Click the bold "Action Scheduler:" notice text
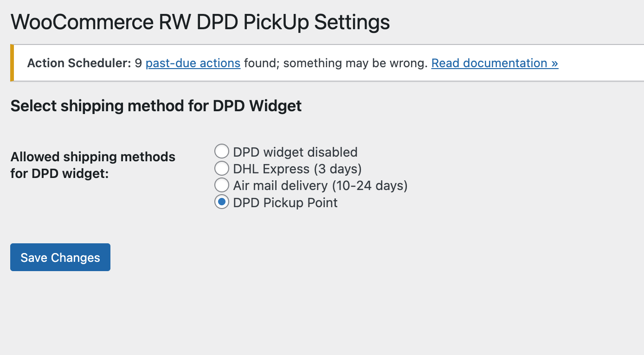 79,63
